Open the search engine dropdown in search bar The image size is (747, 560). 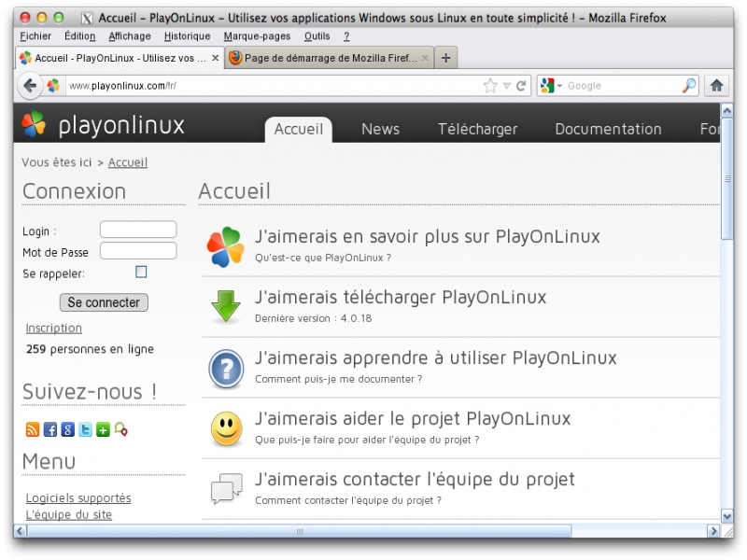552,86
